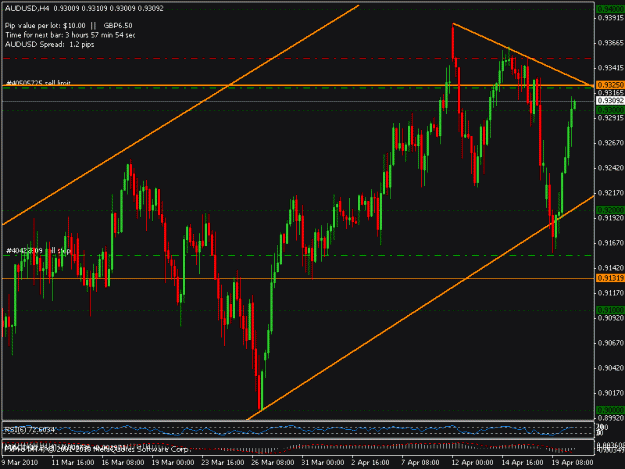Click the 0.90670 price axis label
Viewport: 625px width, 469px height.
click(610, 343)
